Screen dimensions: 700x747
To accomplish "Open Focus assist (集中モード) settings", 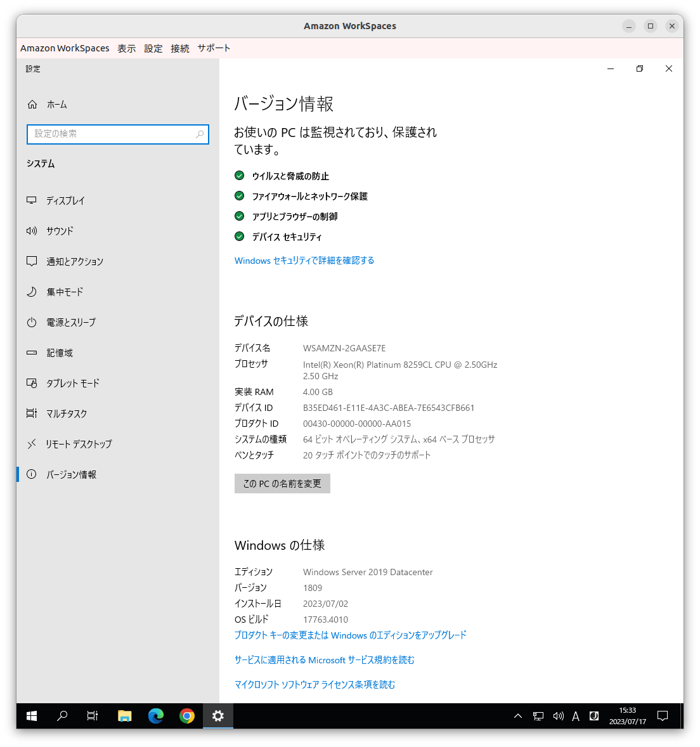I will (64, 292).
